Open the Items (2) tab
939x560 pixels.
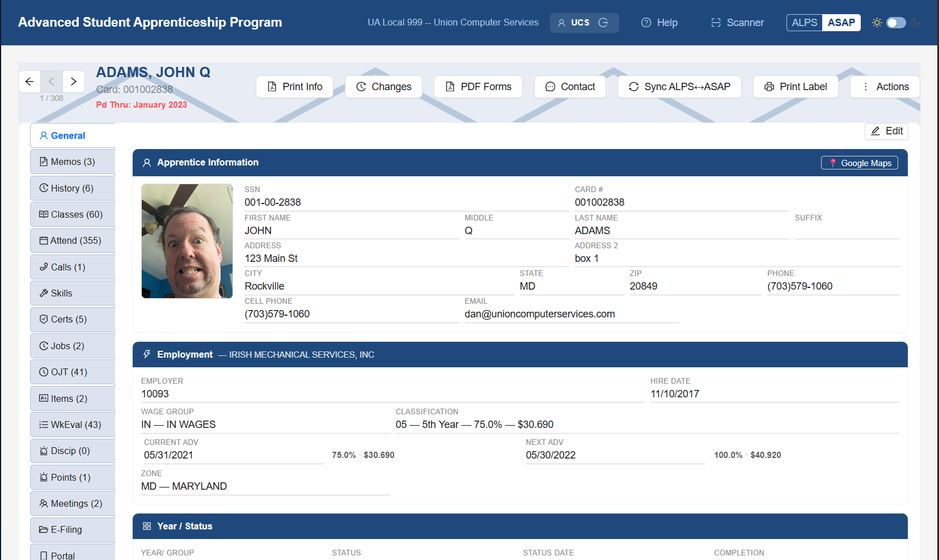click(x=73, y=398)
